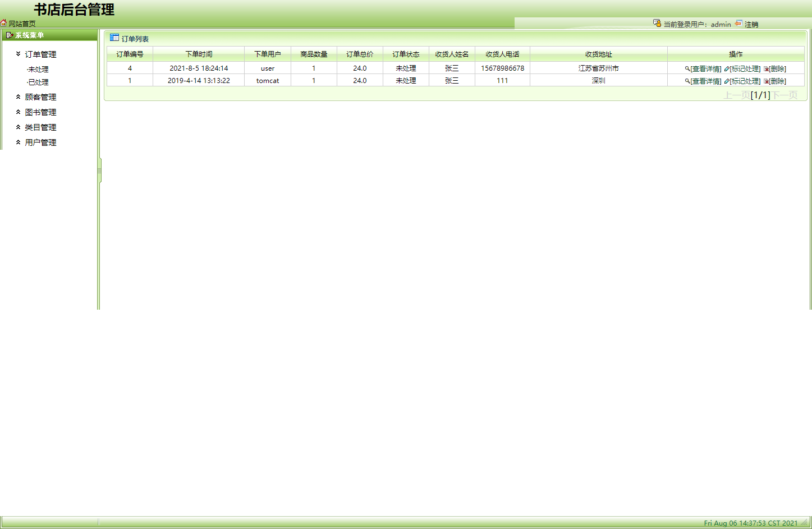The image size is (812, 529).
Task: Click the address 江苏省苏州市
Action: [599, 68]
